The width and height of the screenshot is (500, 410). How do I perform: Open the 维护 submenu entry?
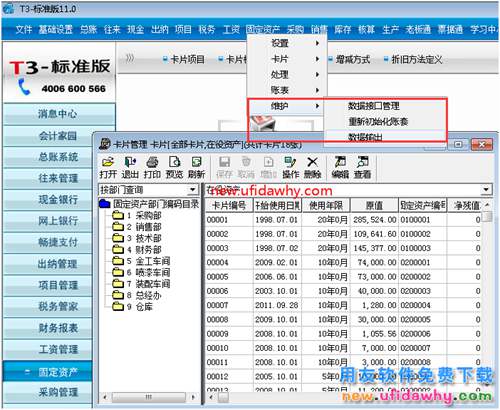[287, 106]
